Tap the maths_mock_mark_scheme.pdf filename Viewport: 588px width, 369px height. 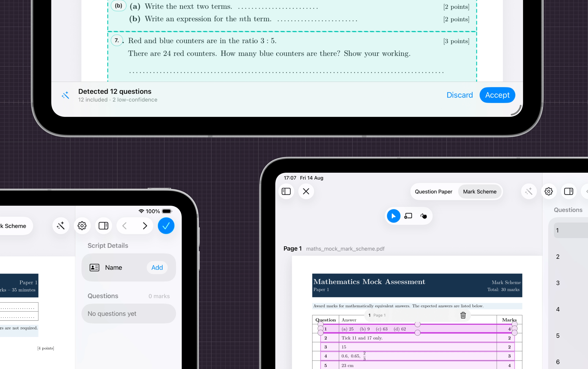(345, 249)
